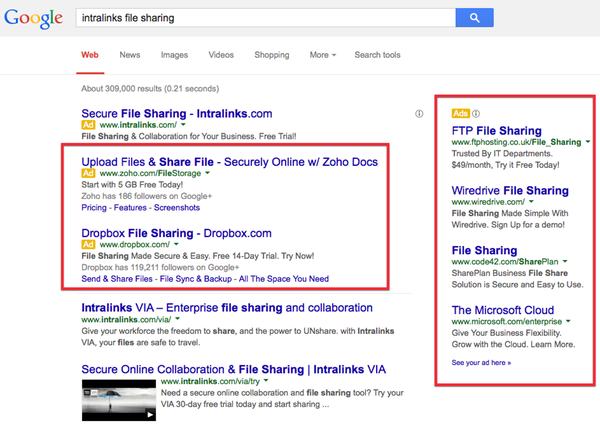Switch to the Web tab
Viewport: 600px width, 428px height.
point(90,55)
